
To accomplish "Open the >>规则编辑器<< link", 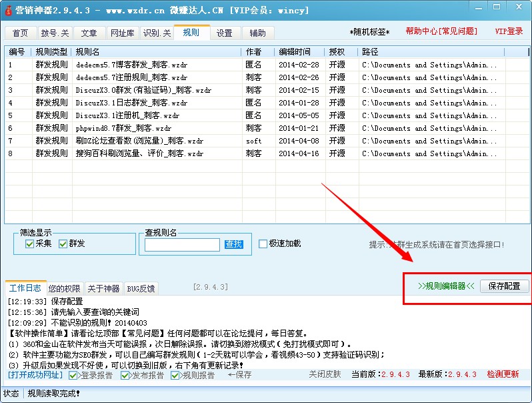I will coord(446,286).
